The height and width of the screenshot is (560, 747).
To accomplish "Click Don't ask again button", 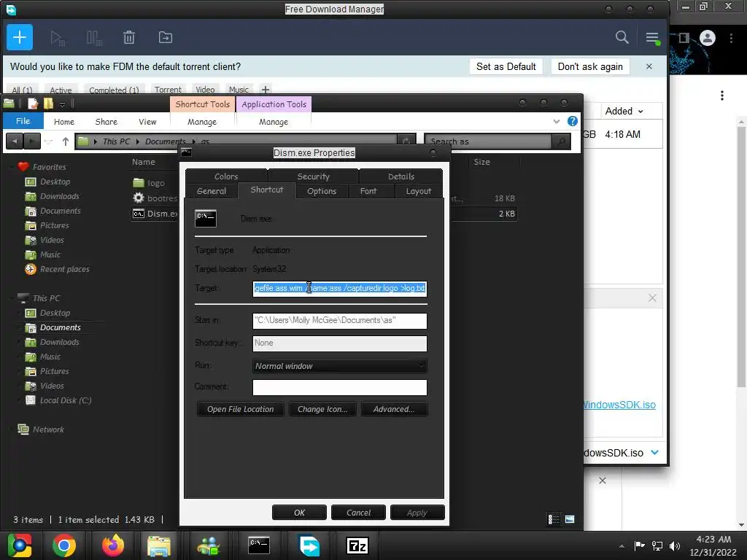I will click(590, 66).
